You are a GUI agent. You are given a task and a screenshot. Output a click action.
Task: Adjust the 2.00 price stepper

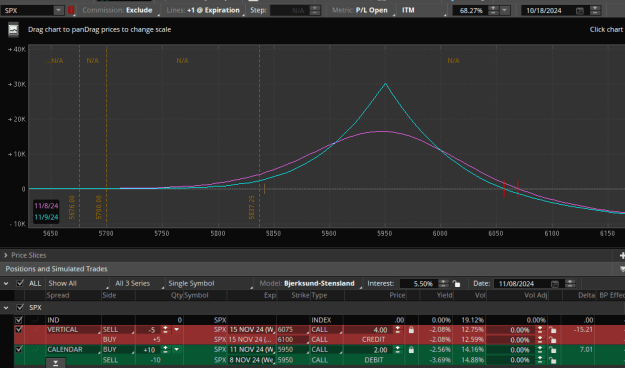tap(397, 350)
